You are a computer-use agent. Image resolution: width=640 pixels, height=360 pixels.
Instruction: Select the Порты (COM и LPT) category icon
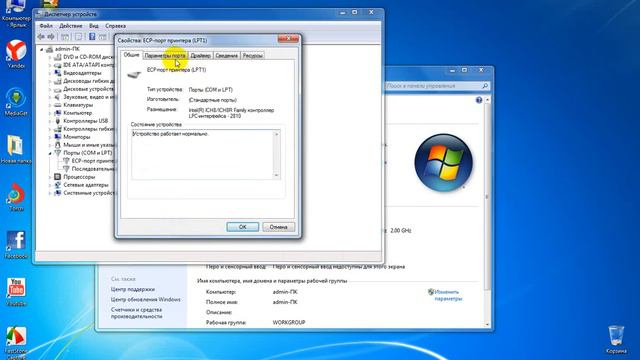coord(58,153)
